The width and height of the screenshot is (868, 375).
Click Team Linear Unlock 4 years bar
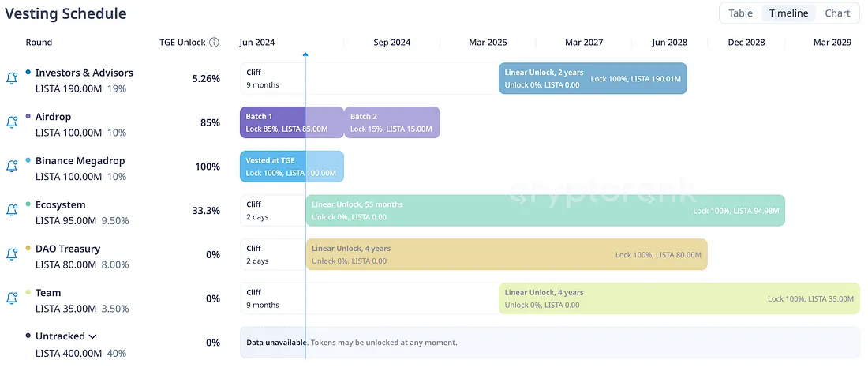point(679,298)
